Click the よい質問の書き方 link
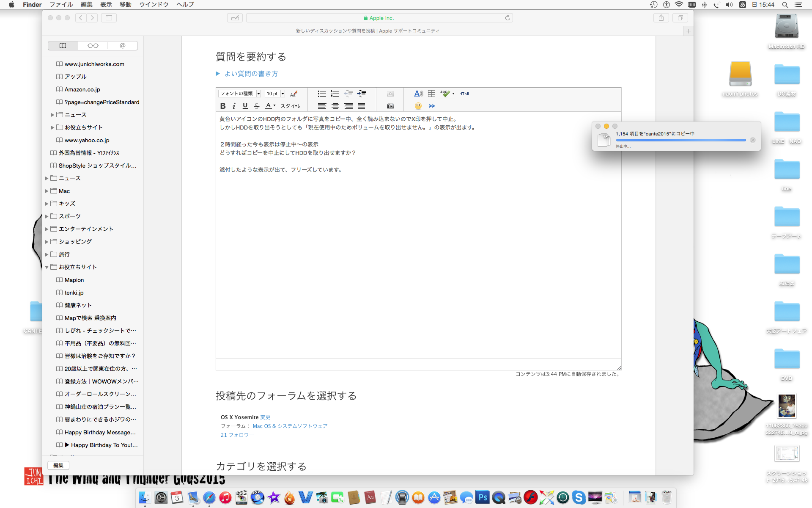 coord(251,74)
